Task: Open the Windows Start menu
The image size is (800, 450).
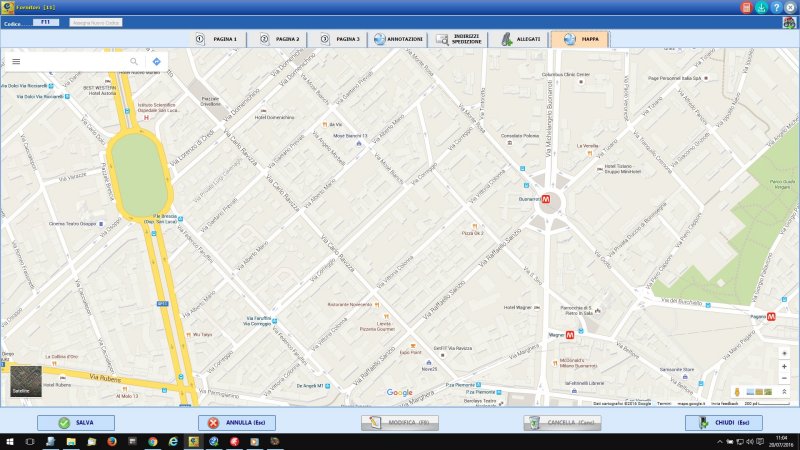Action: coord(9,442)
